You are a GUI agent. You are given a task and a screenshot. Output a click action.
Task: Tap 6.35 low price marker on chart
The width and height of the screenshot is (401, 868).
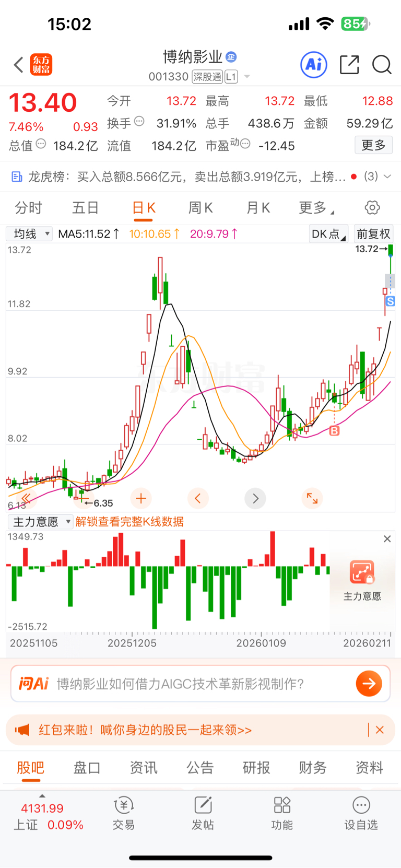99,503
